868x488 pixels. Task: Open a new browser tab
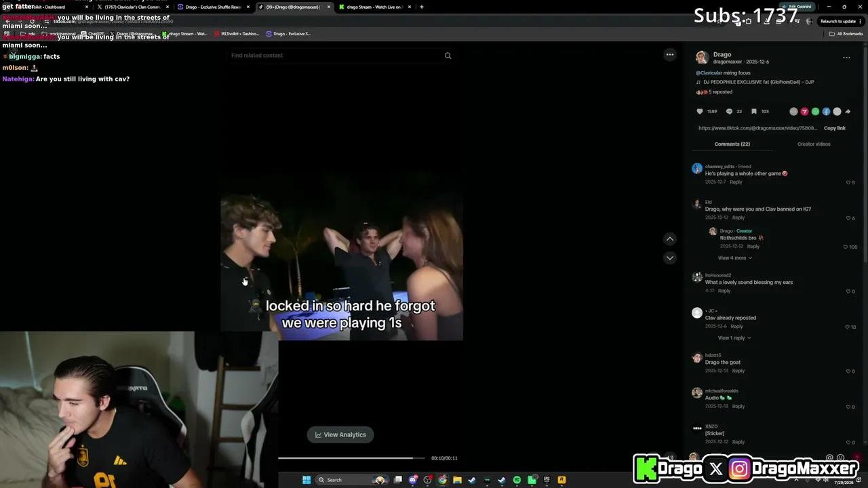(422, 7)
